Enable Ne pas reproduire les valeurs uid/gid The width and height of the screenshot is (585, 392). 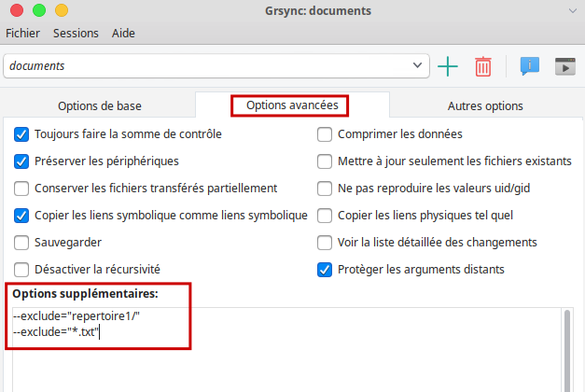325,189
